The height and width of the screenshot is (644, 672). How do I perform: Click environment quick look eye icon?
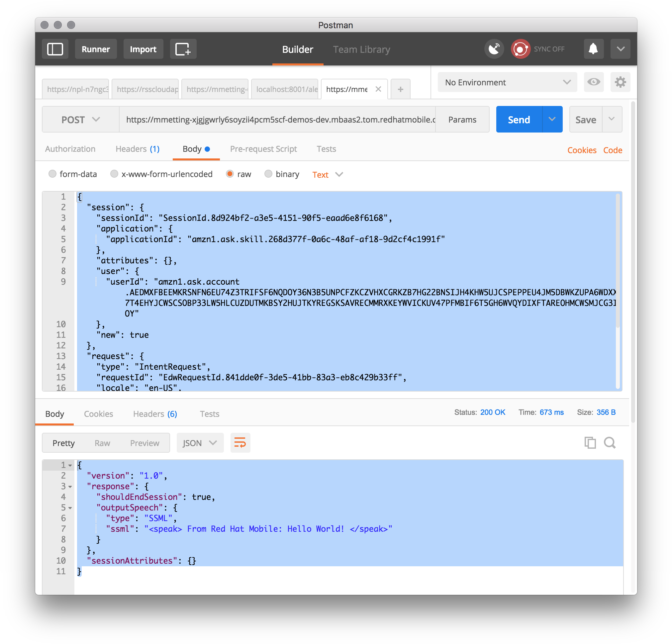click(x=594, y=82)
